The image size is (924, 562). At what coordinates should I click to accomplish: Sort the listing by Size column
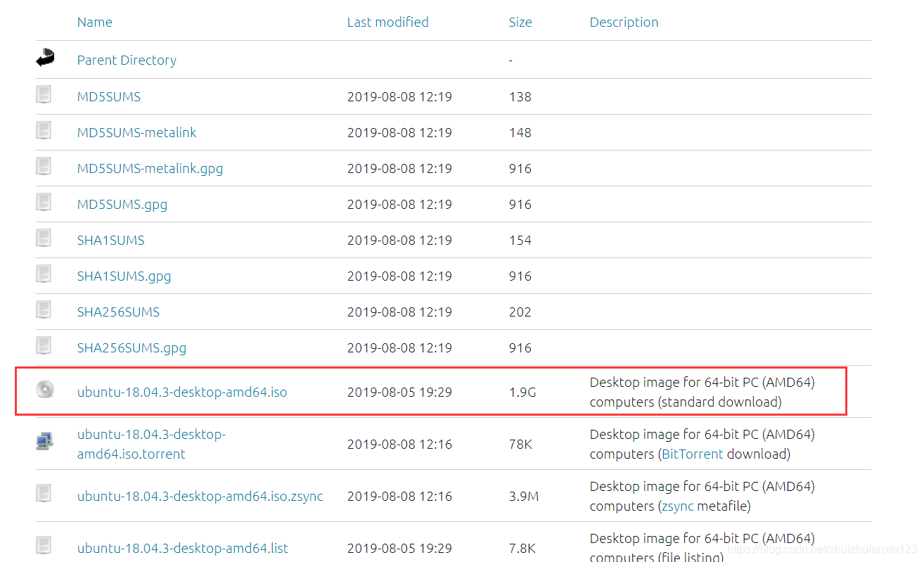pos(520,23)
